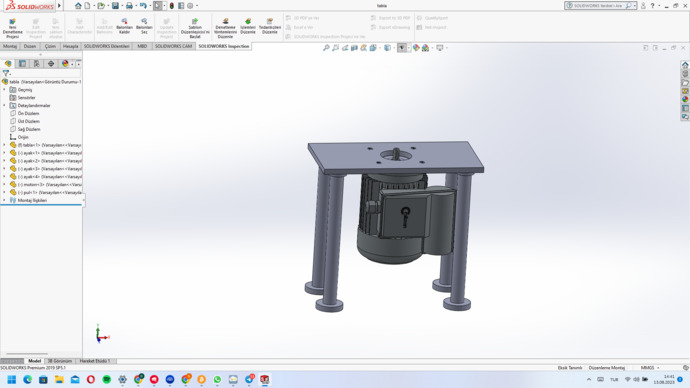
Task: Click the Undo arrow icon
Action: [x=143, y=6]
